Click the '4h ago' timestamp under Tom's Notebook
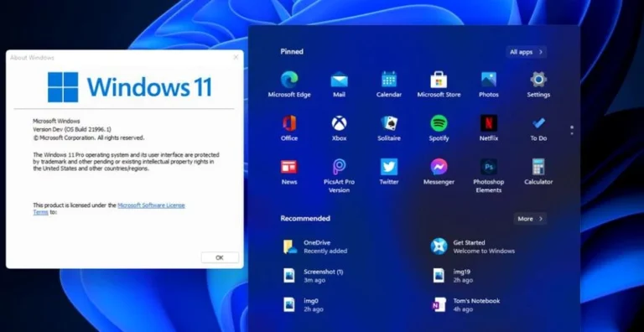 tap(463, 309)
